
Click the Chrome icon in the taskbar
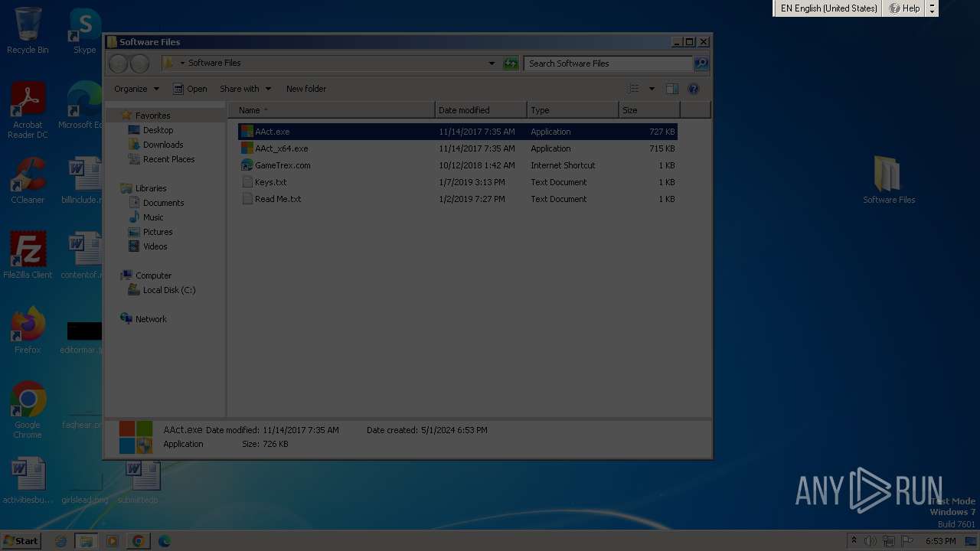(x=138, y=541)
